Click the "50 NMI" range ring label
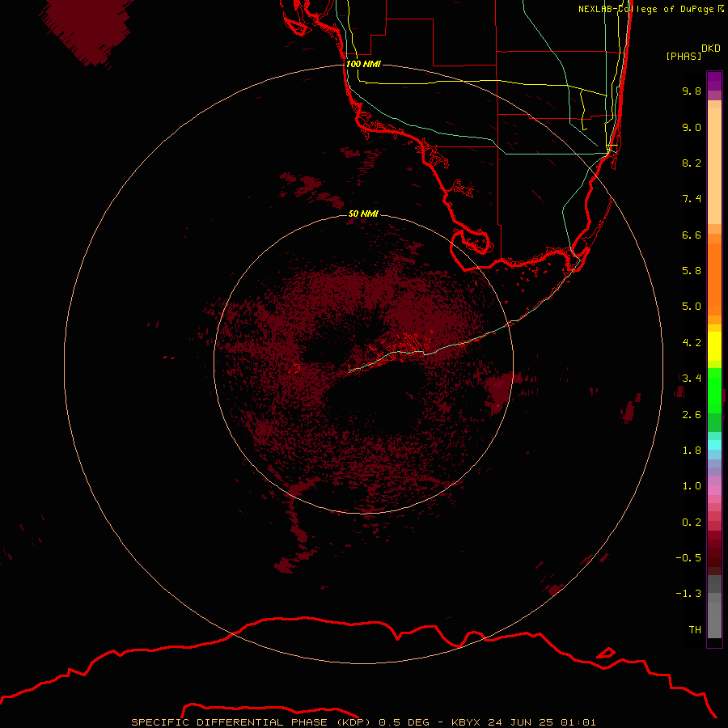 tap(363, 214)
